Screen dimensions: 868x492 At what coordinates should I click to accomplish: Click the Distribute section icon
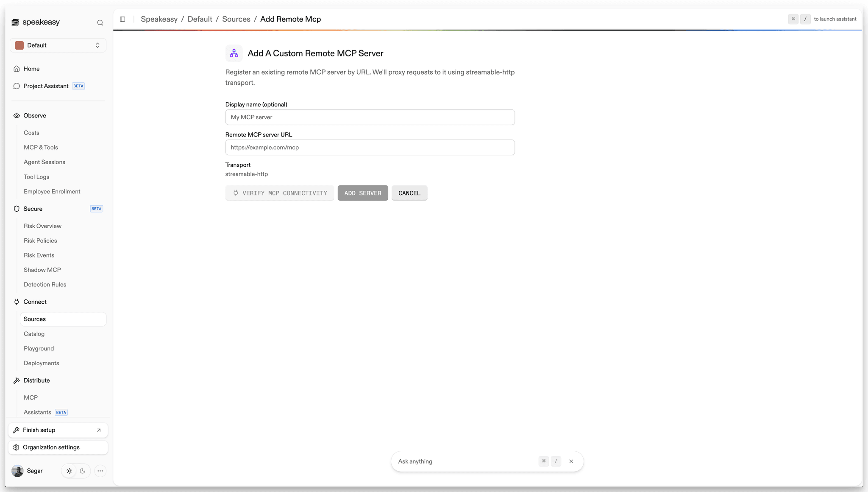(17, 380)
